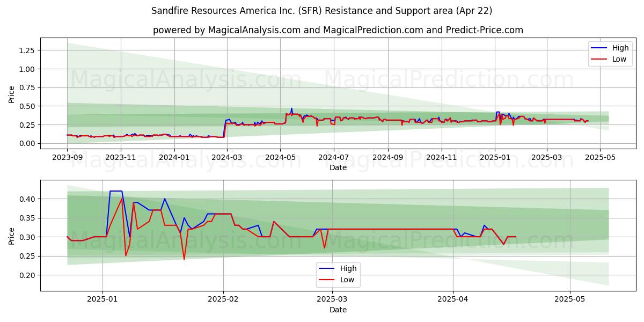The height and width of the screenshot is (322, 644).
Task: Click the '2024-03' date tick label
Action: point(227,158)
